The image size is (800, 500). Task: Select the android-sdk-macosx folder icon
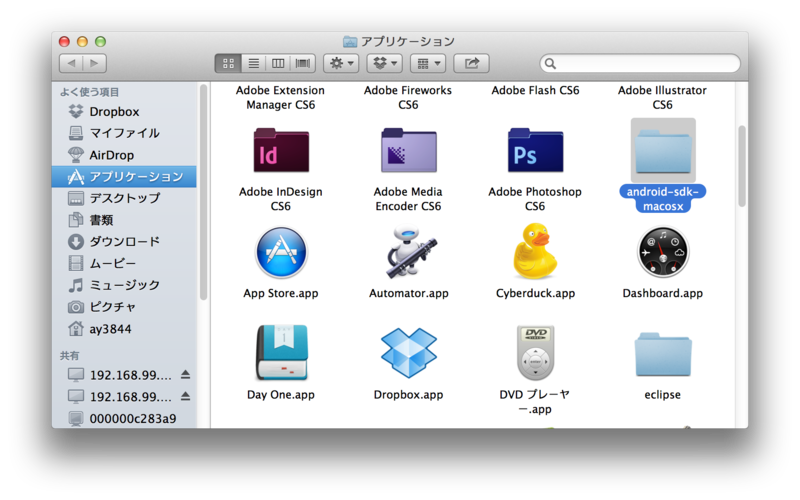point(663,150)
